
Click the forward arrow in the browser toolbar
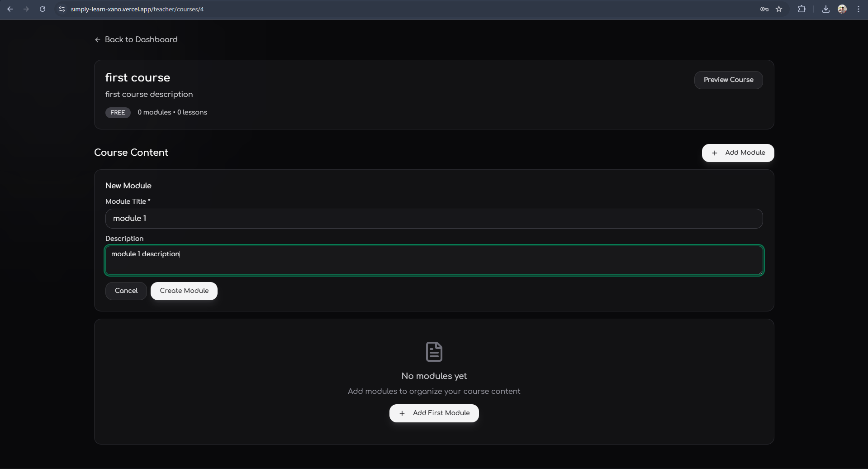[26, 9]
